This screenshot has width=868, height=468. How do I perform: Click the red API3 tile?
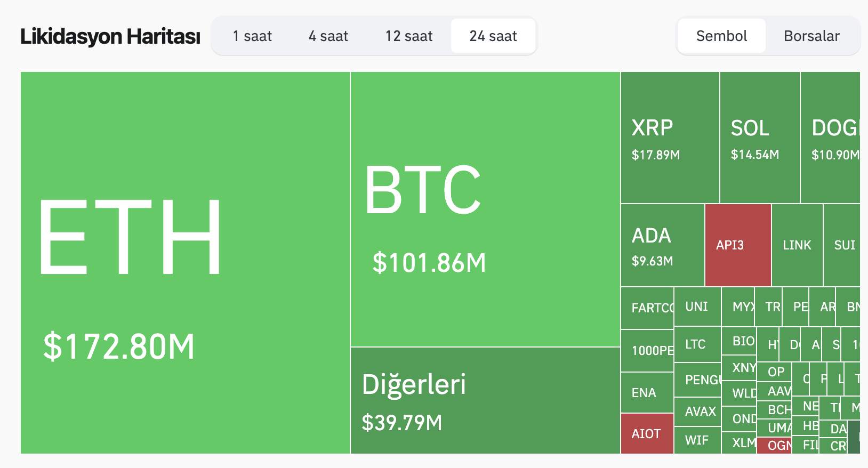[x=738, y=245]
